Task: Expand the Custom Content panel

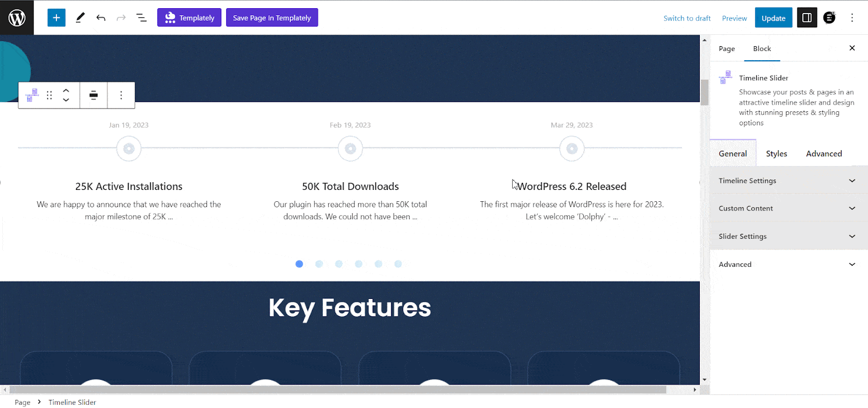Action: tap(789, 208)
